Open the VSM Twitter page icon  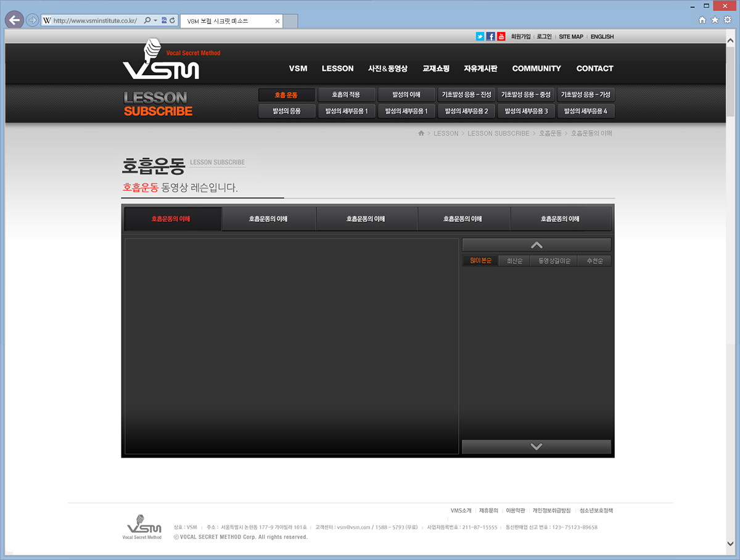tap(480, 36)
